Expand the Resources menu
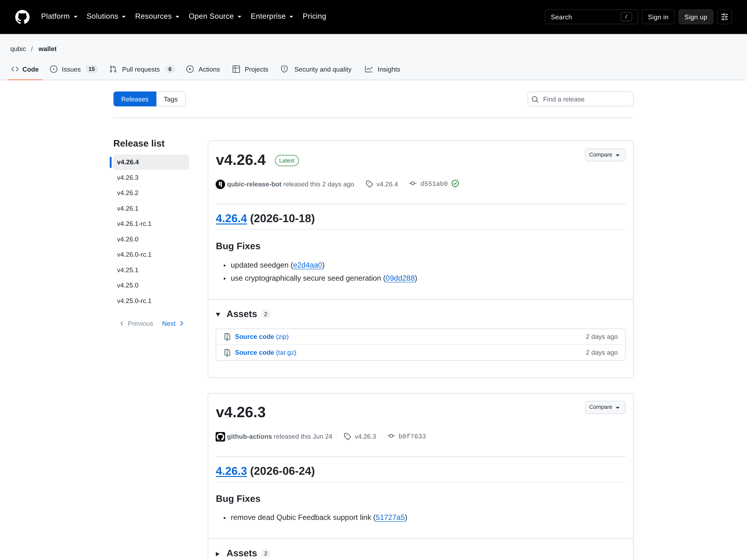This screenshot has height=560, width=747. coord(157,16)
